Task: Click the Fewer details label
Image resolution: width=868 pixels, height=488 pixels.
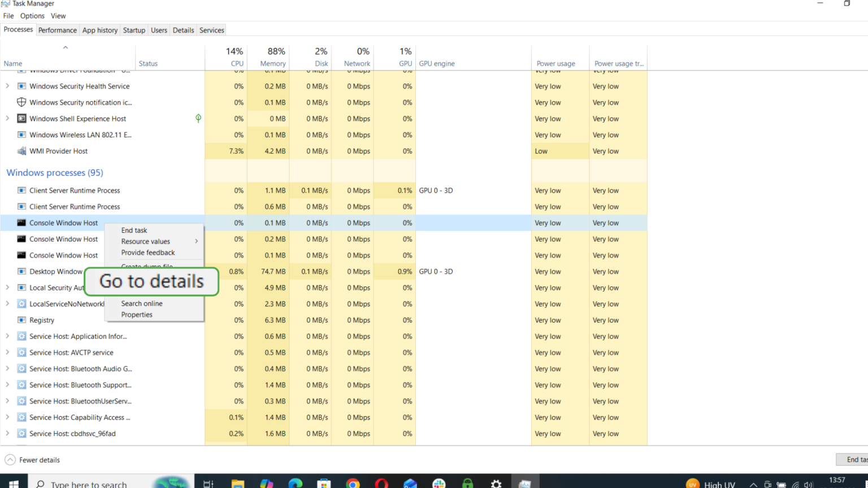Action: pos(40,460)
